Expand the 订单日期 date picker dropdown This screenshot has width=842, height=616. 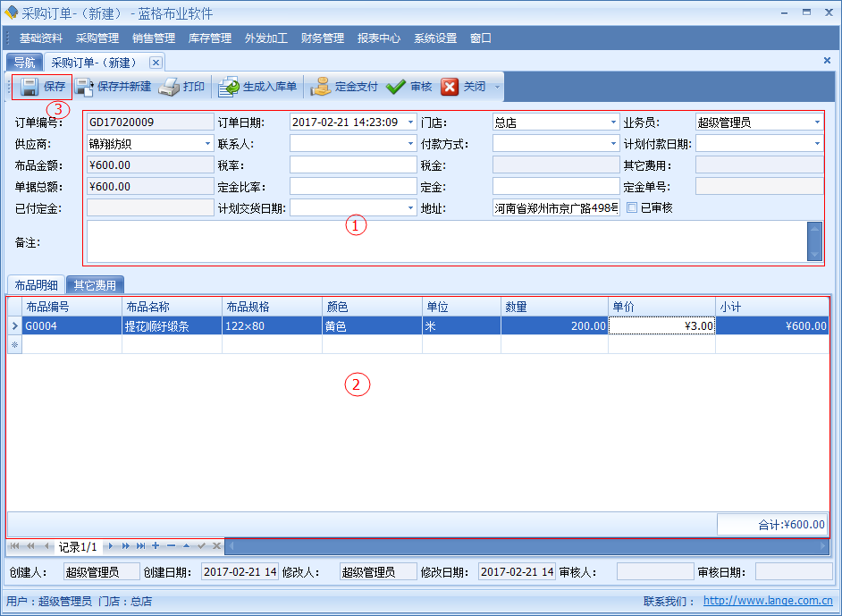click(x=410, y=122)
